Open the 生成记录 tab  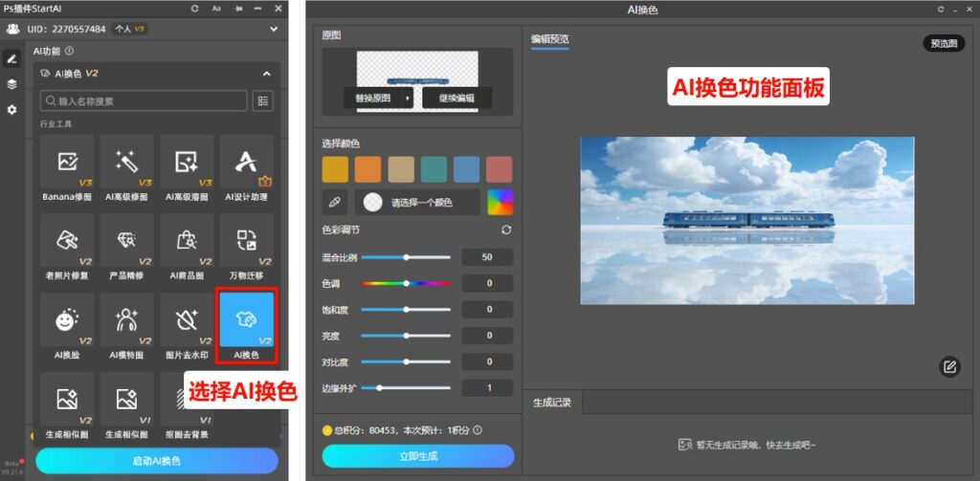552,403
